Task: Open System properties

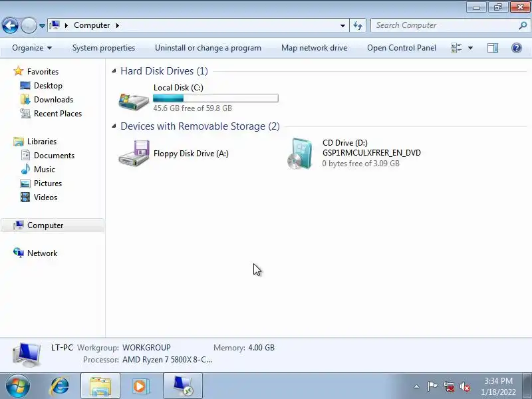Action: (x=104, y=48)
